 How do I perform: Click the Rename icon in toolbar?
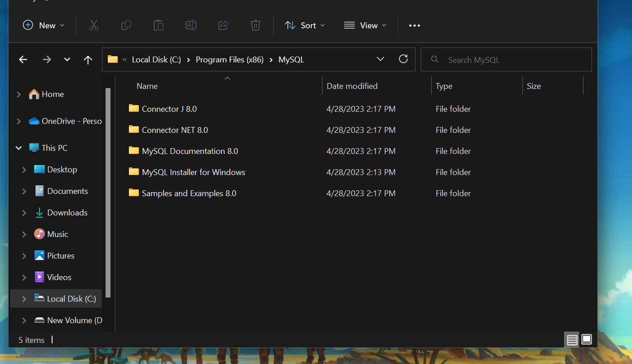click(x=191, y=25)
